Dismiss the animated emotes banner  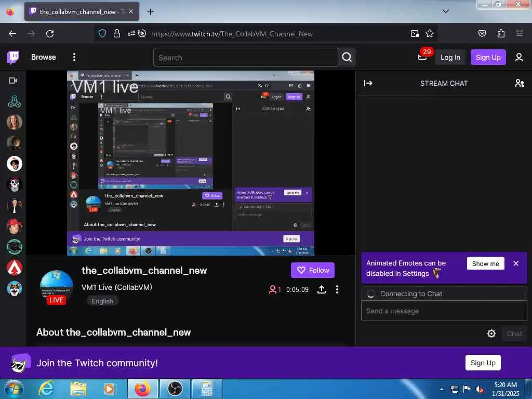516,263
